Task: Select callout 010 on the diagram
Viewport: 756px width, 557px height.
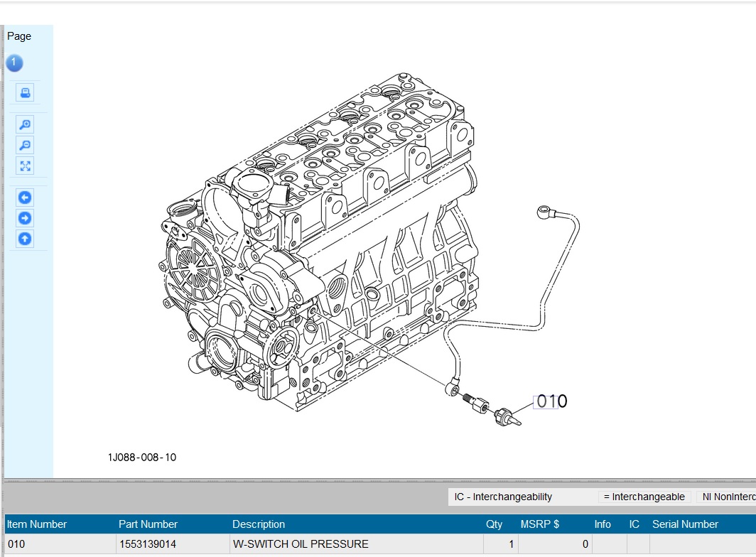Action: [x=551, y=401]
